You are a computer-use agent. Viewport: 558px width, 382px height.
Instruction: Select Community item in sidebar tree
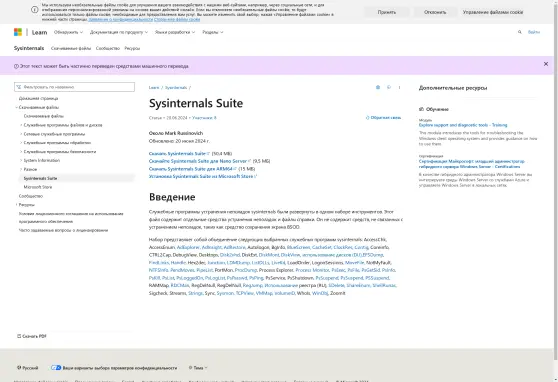click(x=31, y=196)
